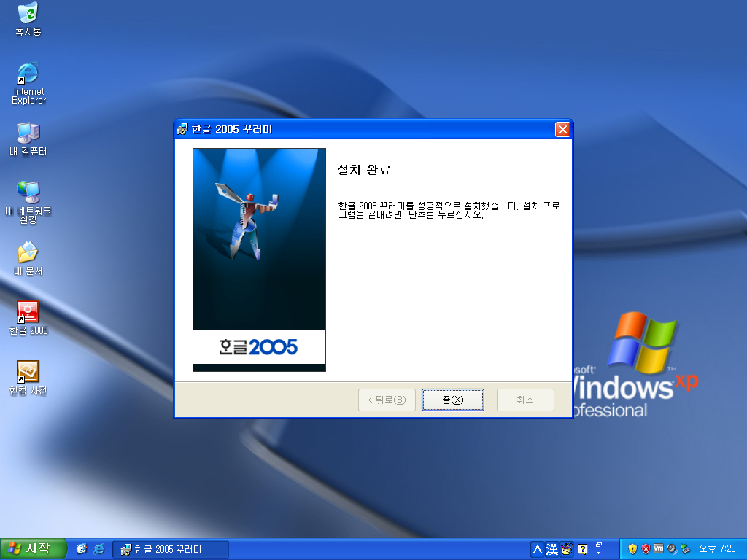Viewport: 747px width, 560px height.
Task: Click the 설치 완료 heading text
Action: coord(364,170)
